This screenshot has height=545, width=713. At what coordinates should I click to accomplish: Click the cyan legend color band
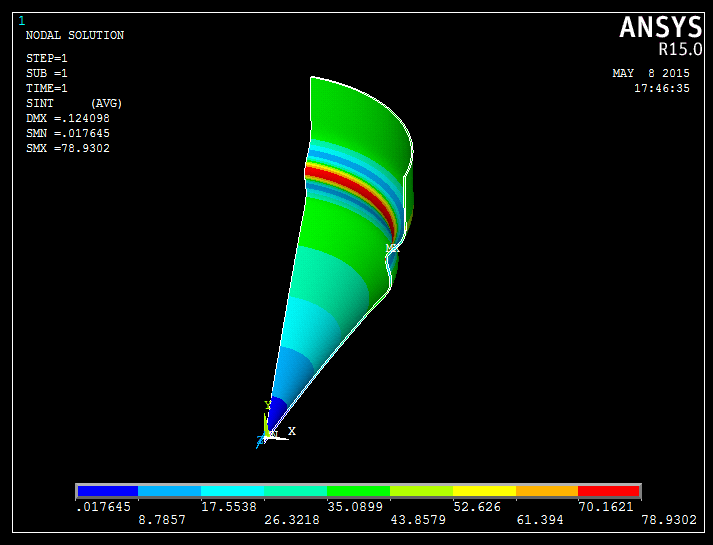pos(232,491)
